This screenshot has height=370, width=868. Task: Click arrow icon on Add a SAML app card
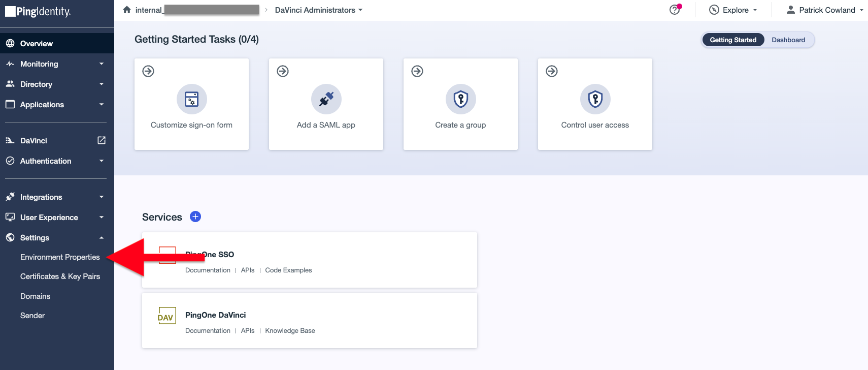pyautogui.click(x=283, y=71)
